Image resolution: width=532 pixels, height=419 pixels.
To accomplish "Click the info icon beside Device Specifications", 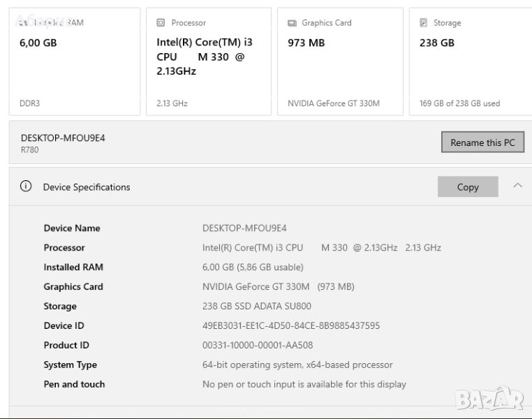I will coord(26,186).
